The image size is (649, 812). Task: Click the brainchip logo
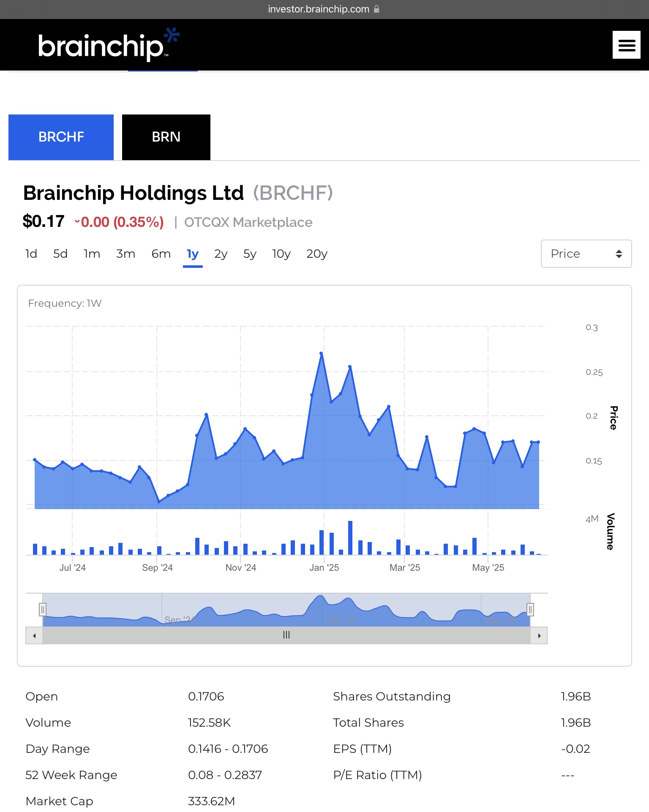pyautogui.click(x=108, y=45)
